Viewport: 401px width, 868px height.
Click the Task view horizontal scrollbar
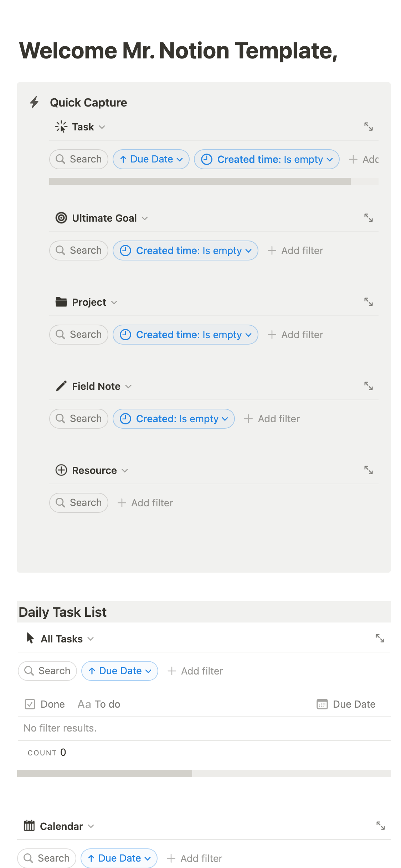200,181
